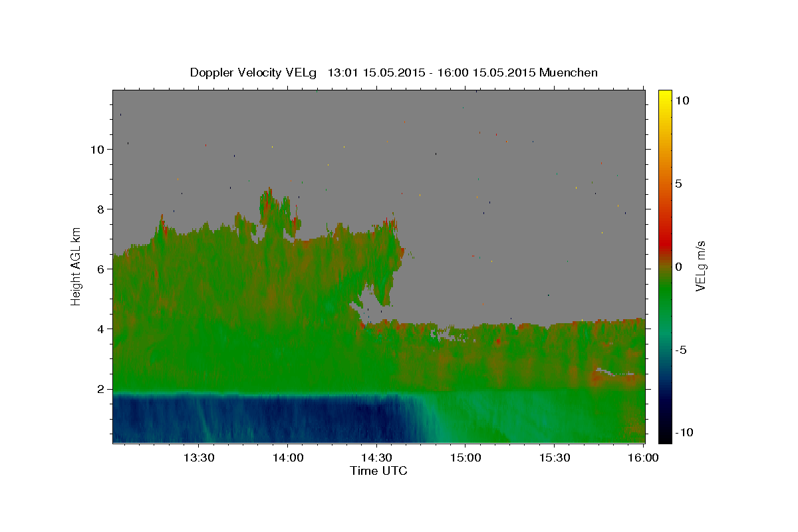
Task: Click the 16:00 time tick label
Action: 644,458
